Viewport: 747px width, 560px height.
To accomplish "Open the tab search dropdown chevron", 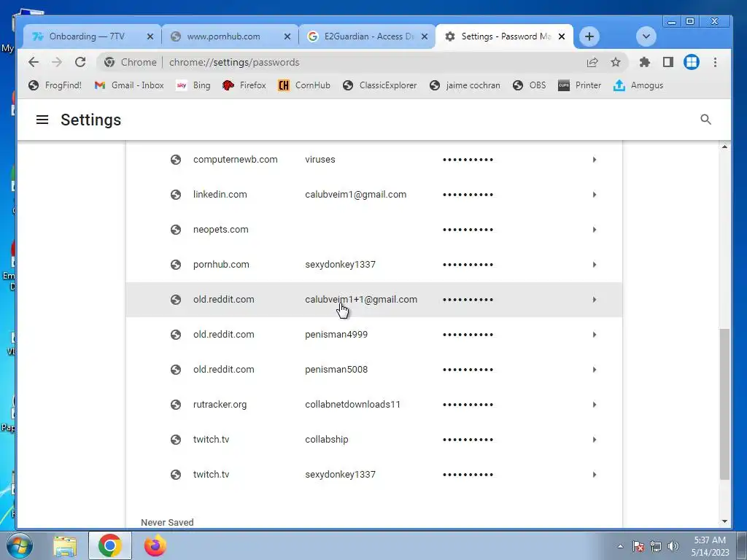I will tap(646, 36).
